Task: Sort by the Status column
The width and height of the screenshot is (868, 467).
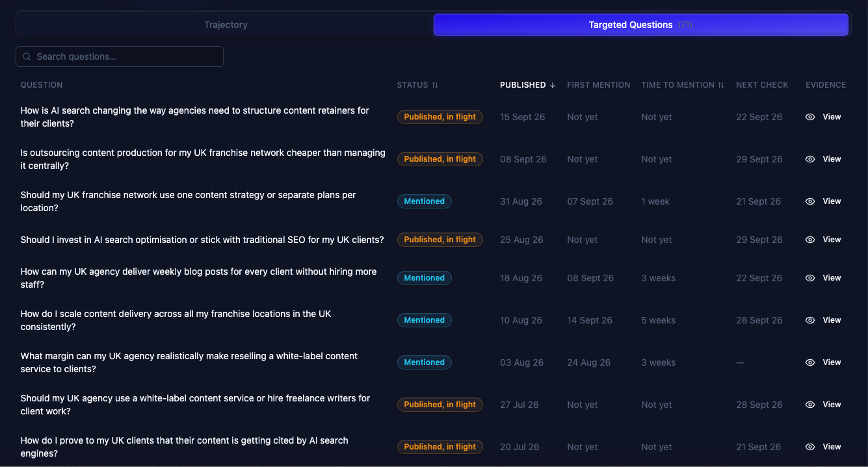Action: click(417, 85)
